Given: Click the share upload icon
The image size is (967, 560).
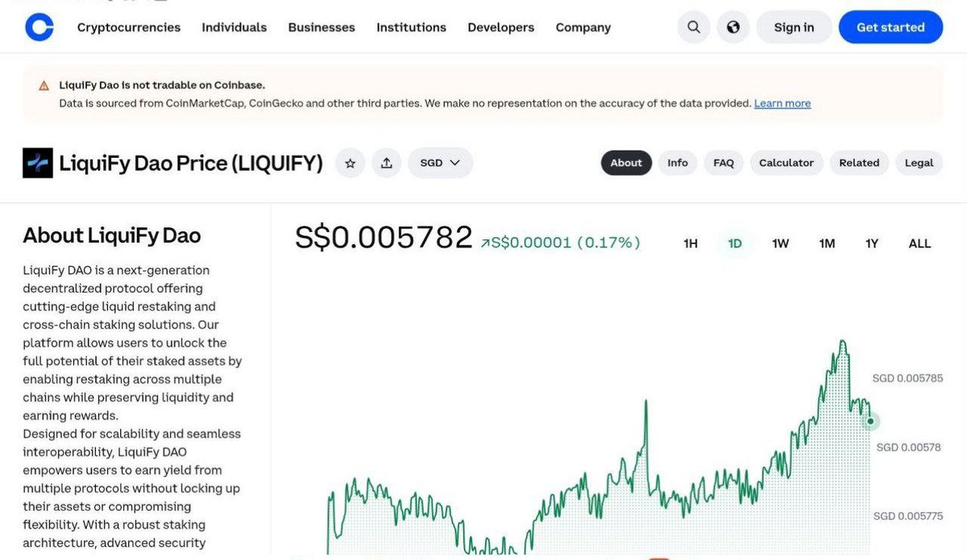Looking at the screenshot, I should point(387,163).
